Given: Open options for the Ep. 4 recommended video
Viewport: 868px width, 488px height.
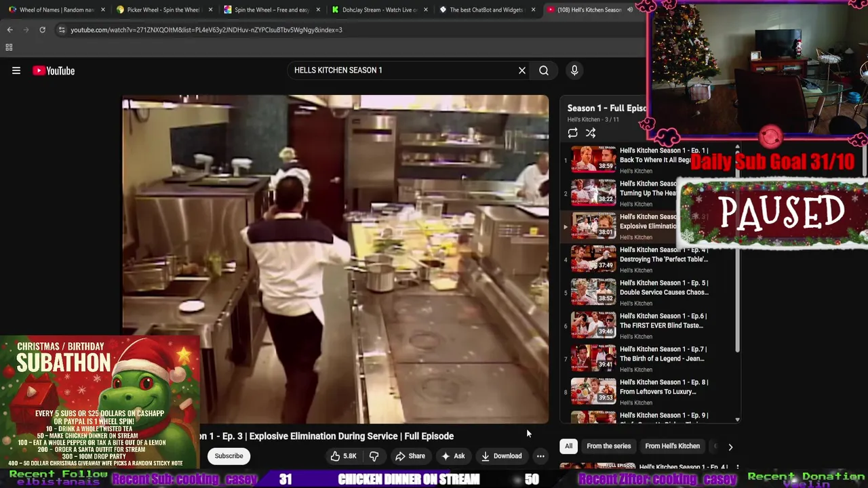Looking at the screenshot, I should pos(737,468).
